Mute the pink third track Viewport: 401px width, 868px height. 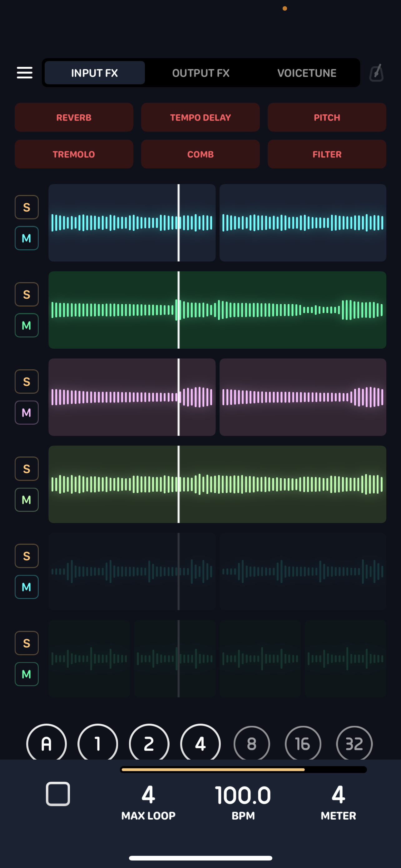point(27,412)
